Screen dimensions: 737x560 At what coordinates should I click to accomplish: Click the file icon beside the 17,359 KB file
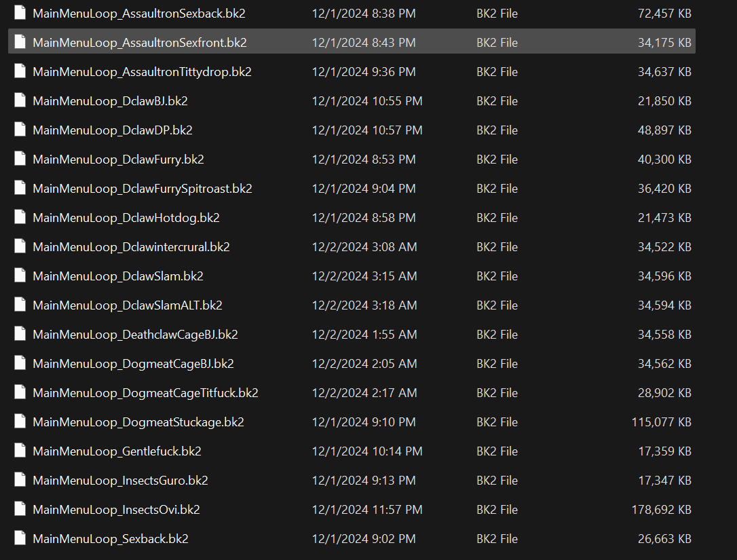[20, 450]
